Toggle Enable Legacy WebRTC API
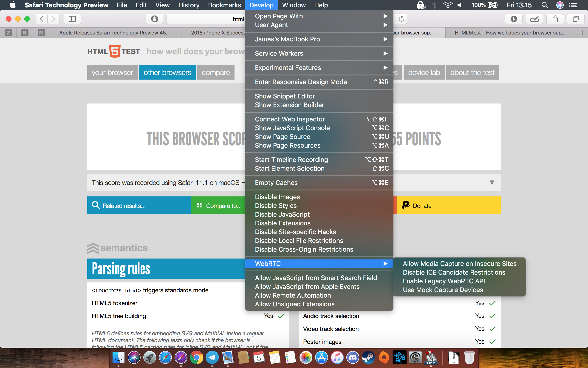Viewport: 588px width, 368px height. pyautogui.click(x=459, y=281)
